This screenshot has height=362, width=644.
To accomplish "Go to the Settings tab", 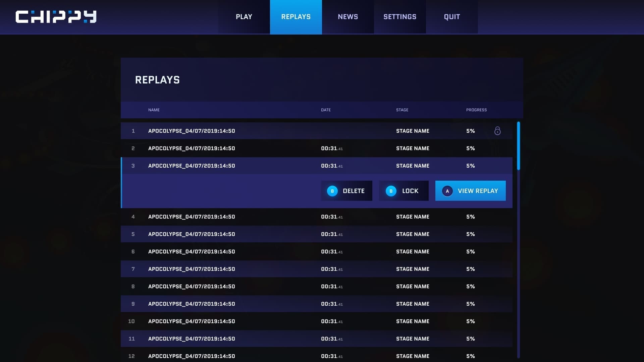I will (x=400, y=17).
